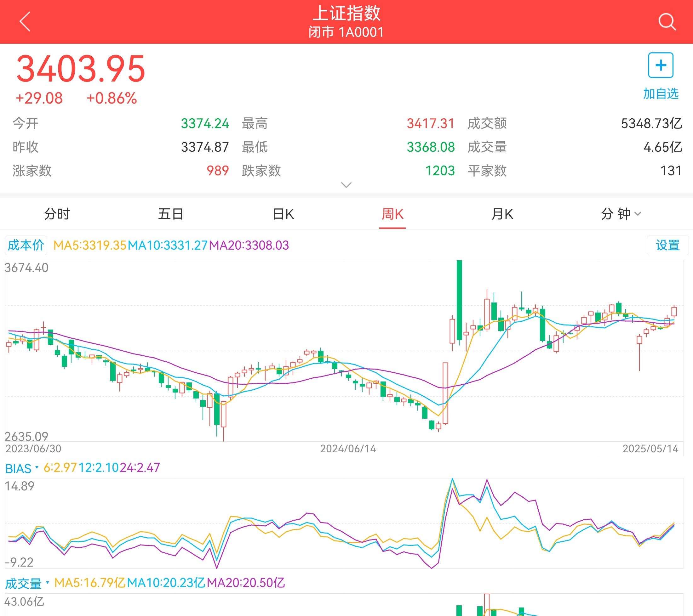
Task: Tap the +29.08 change value
Action: click(39, 98)
